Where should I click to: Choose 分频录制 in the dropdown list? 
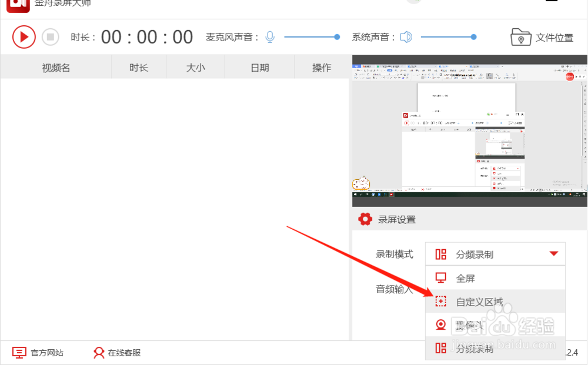coord(495,348)
